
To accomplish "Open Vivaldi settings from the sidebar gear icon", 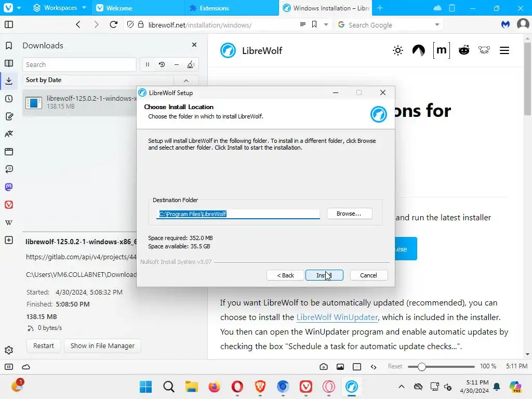I will (x=9, y=350).
